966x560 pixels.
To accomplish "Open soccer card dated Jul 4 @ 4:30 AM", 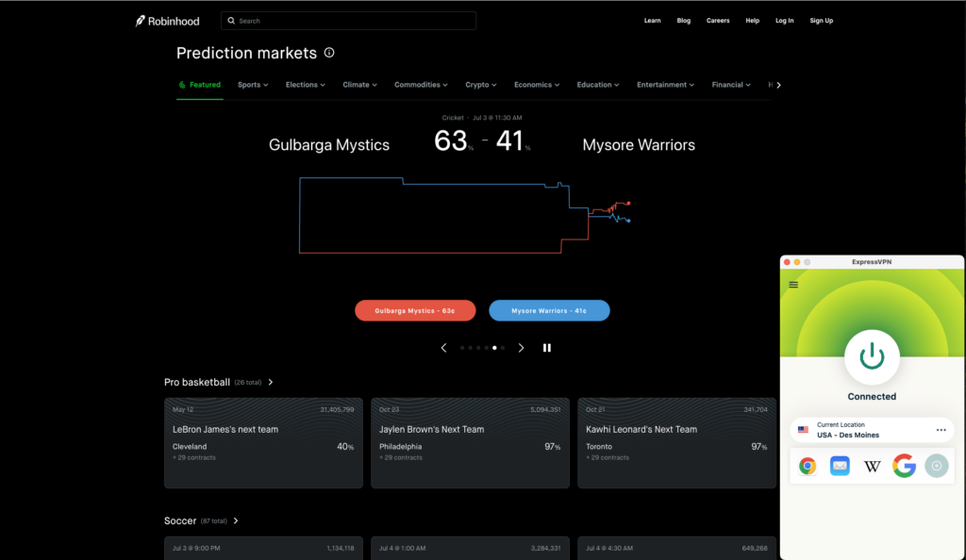I will [x=677, y=549].
